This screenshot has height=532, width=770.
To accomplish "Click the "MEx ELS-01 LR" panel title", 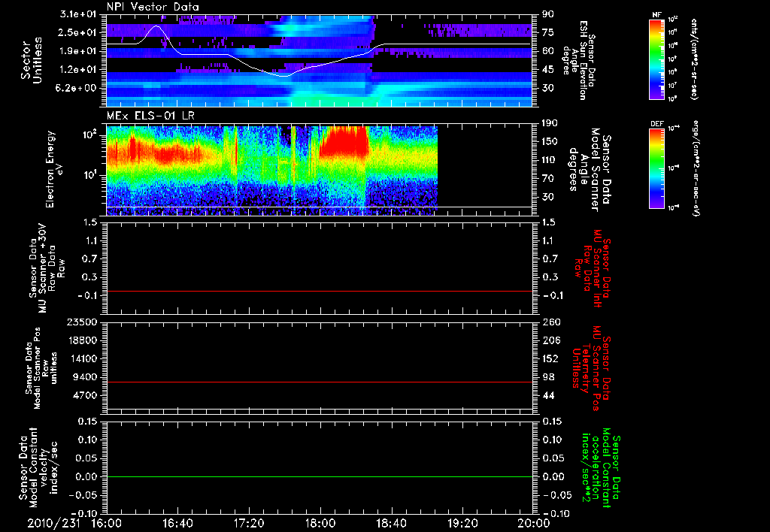I will (150, 116).
